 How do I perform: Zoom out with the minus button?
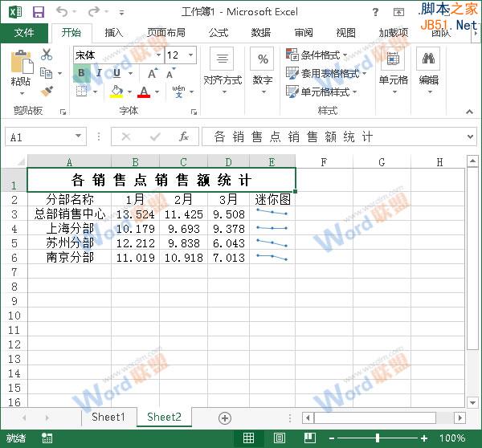[x=332, y=438]
